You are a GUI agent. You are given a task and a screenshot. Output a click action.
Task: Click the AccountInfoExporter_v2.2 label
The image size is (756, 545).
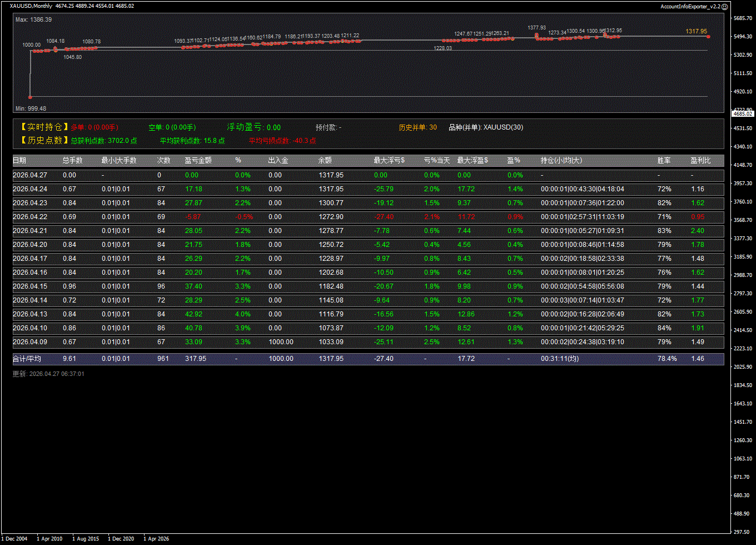click(690, 6)
